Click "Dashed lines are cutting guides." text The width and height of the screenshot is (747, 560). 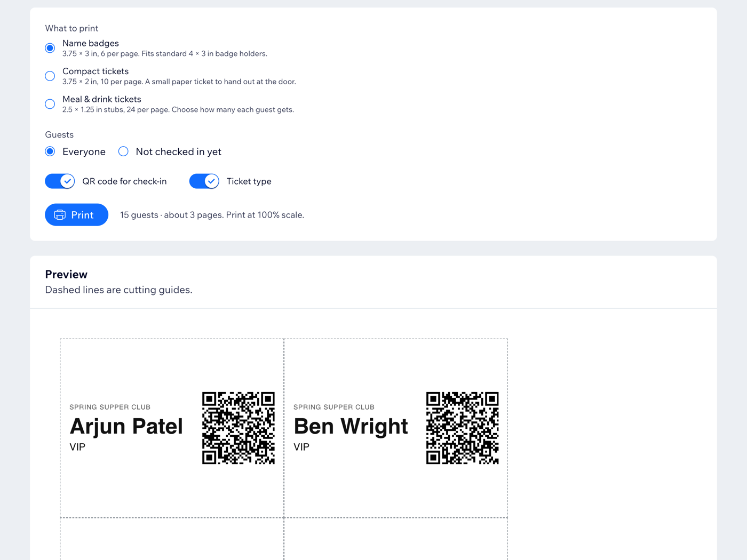pyautogui.click(x=118, y=290)
